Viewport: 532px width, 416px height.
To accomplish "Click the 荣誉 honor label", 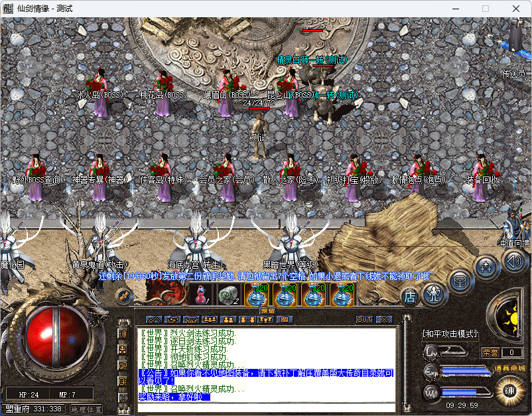I will coord(491,352).
